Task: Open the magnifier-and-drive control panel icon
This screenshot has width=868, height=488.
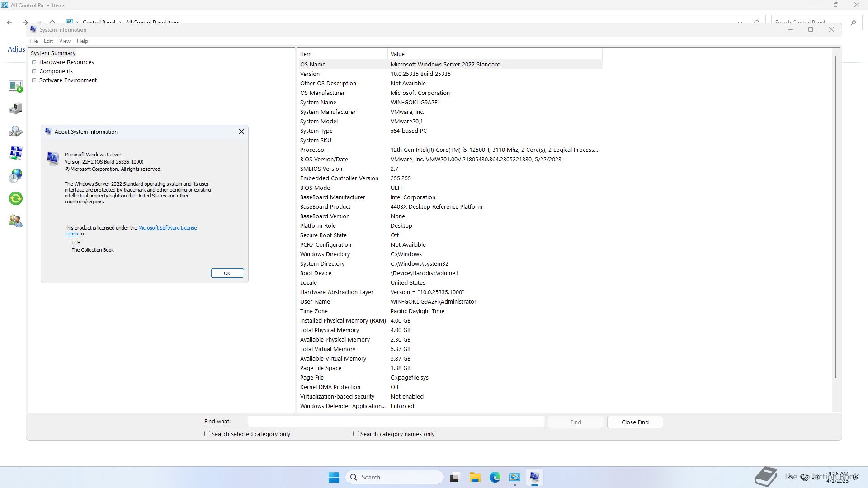Action: (15, 131)
